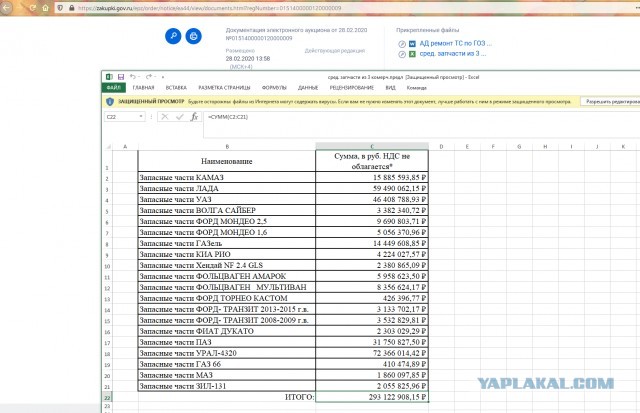Screen dimensions: 640x413
Task: Switch to the РАЗМЕТКА СТРАНИЦЫ tab
Action: point(224,88)
